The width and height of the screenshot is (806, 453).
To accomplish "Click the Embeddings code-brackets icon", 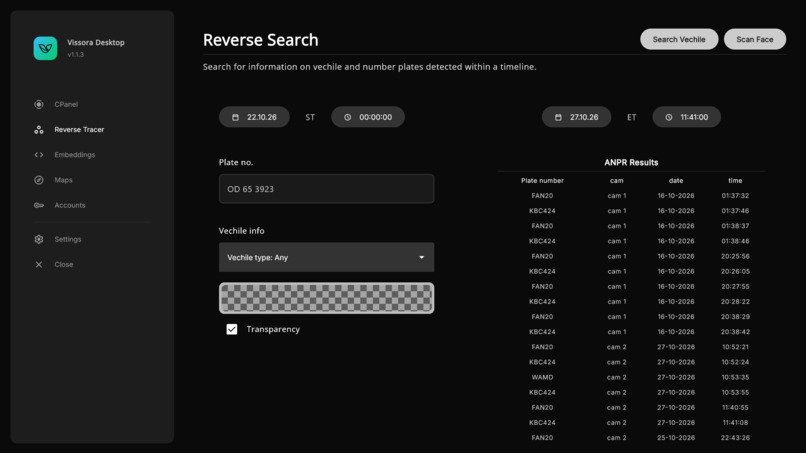I will (x=39, y=155).
